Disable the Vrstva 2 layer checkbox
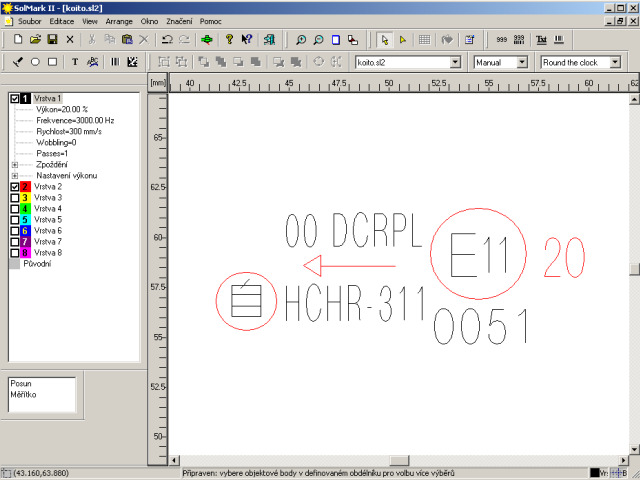This screenshot has height=480, width=640. [14, 187]
